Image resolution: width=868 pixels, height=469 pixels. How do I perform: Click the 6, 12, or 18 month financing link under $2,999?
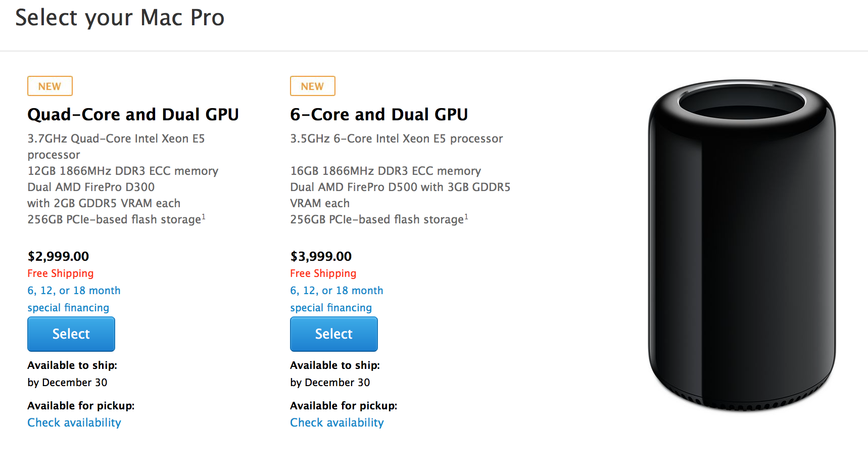74,290
